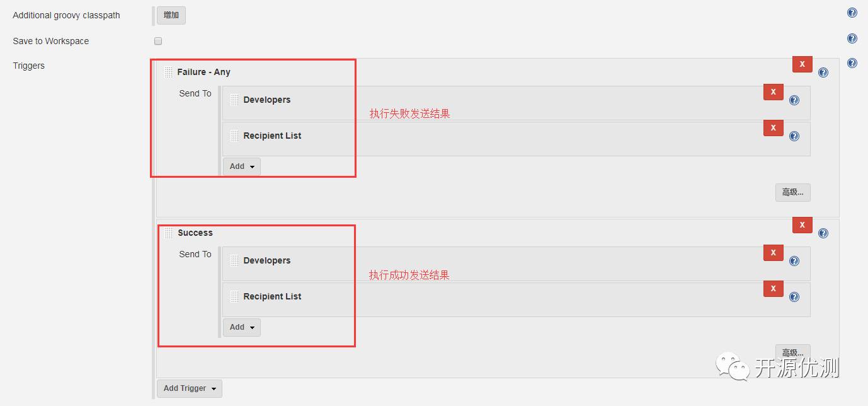Delete the Success trigger
Screen dimensions: 868x406
coord(802,225)
